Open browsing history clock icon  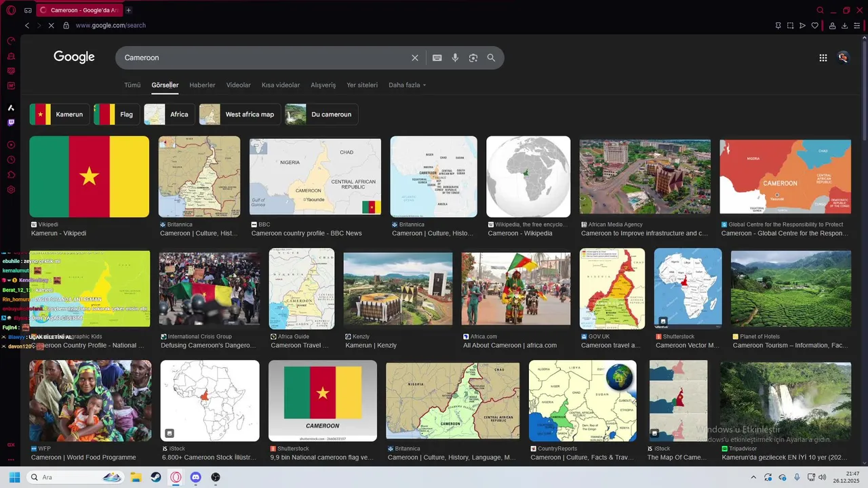11,160
